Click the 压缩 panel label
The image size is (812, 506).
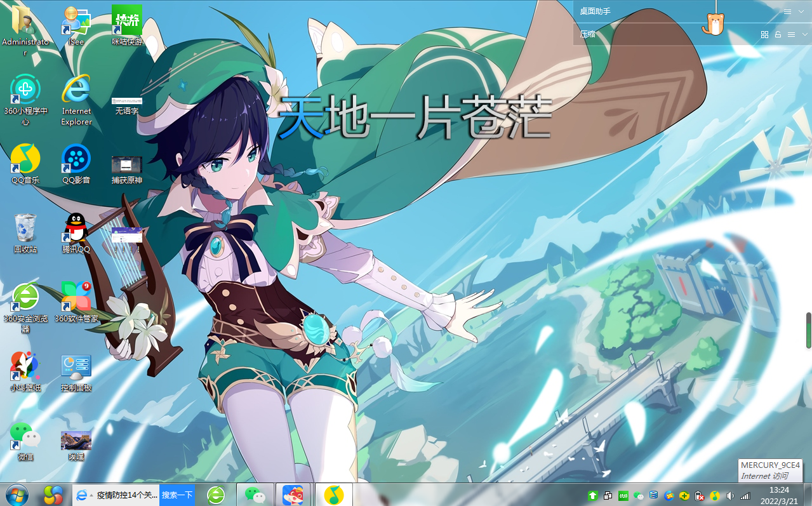click(x=587, y=34)
